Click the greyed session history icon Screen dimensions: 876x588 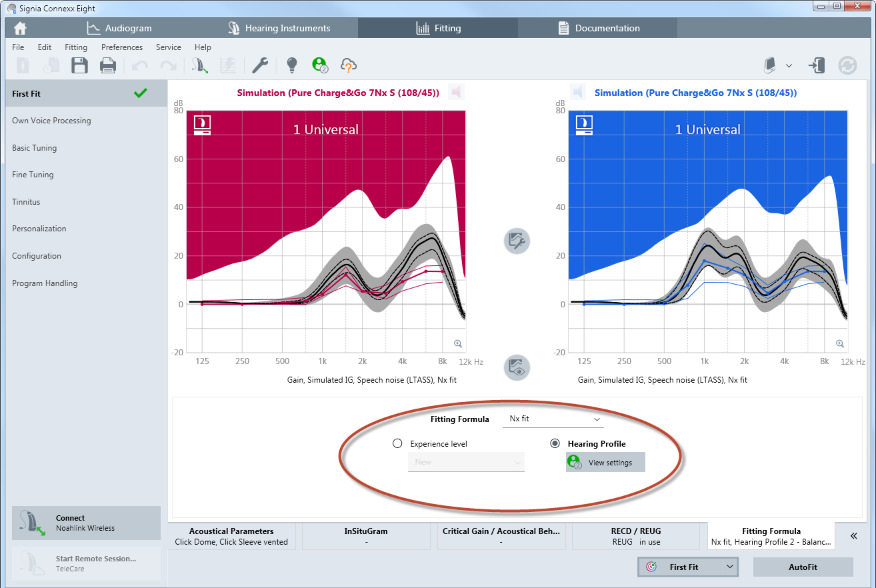[51, 65]
